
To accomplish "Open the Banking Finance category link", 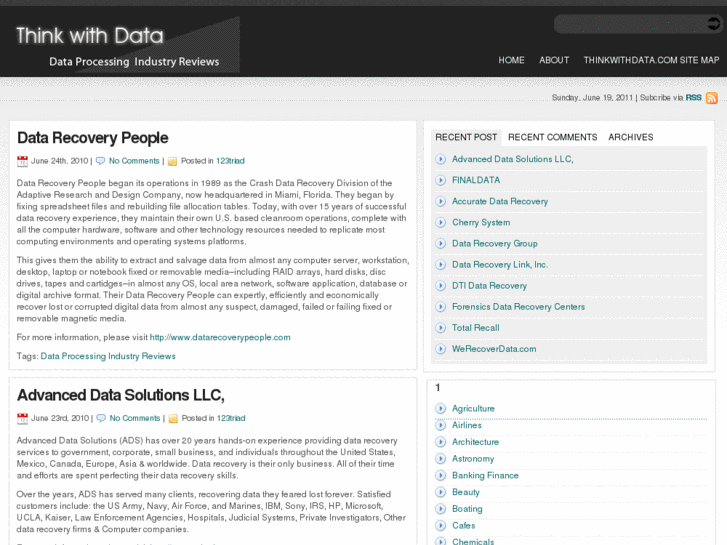I will pyautogui.click(x=485, y=475).
